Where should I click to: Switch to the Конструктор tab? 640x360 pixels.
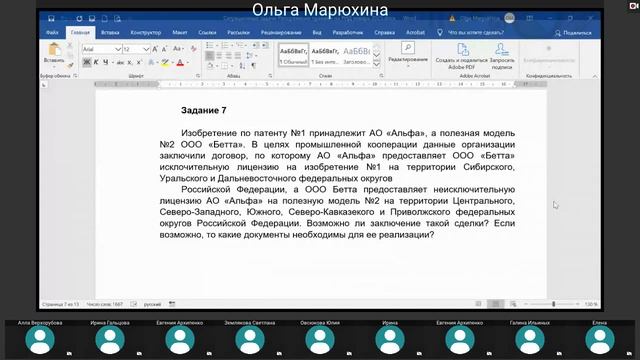point(146,32)
